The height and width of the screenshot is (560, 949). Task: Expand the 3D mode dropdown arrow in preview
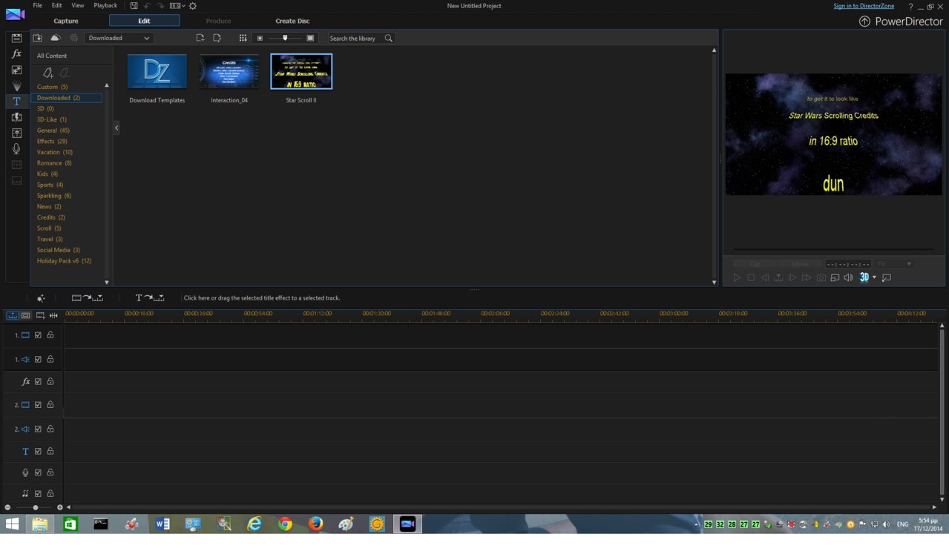874,277
